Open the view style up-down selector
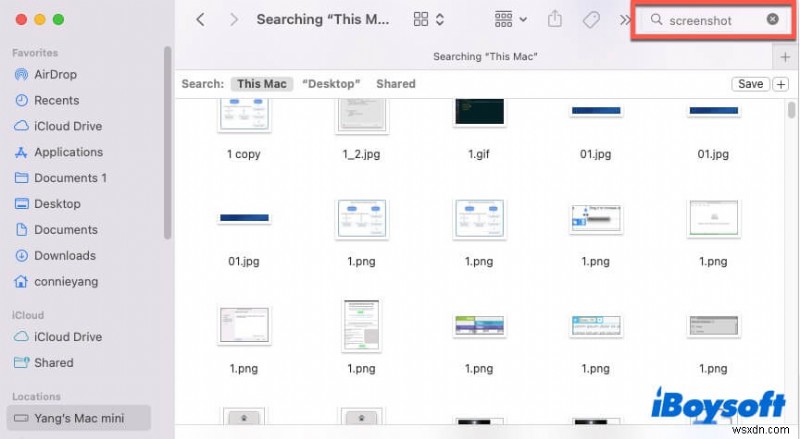The image size is (800, 439). tap(440, 19)
